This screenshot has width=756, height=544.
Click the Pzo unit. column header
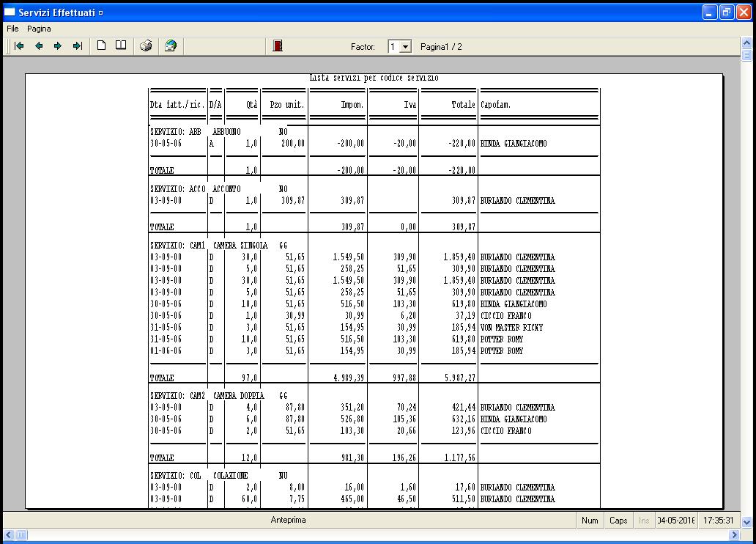[287, 104]
